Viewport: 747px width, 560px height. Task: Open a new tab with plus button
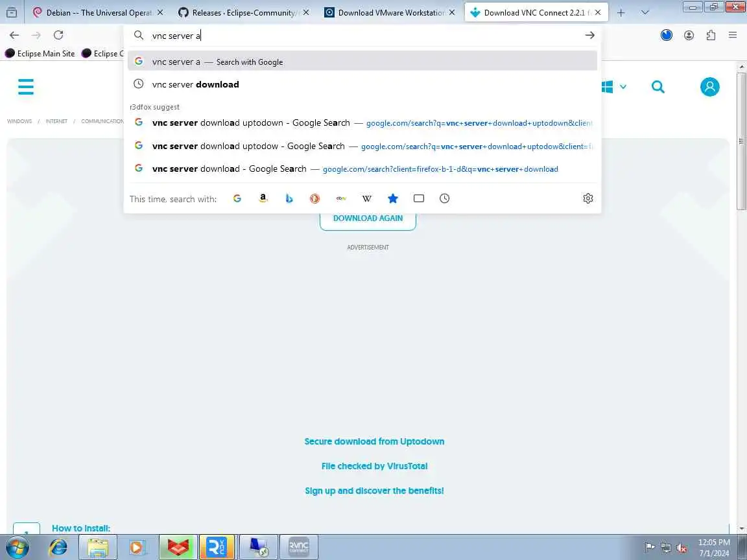(621, 12)
